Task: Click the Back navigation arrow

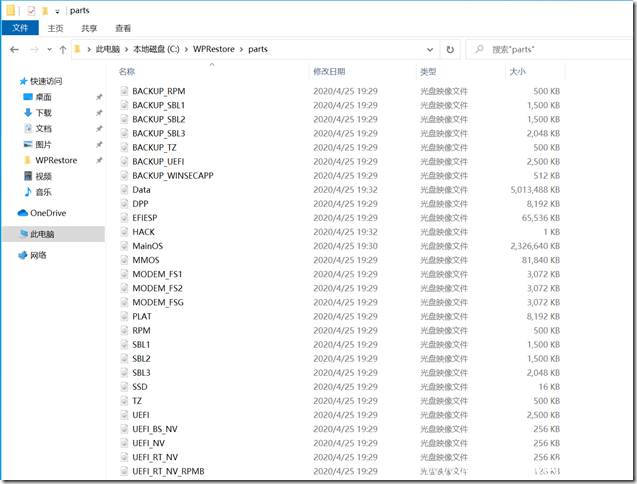Action: point(15,49)
